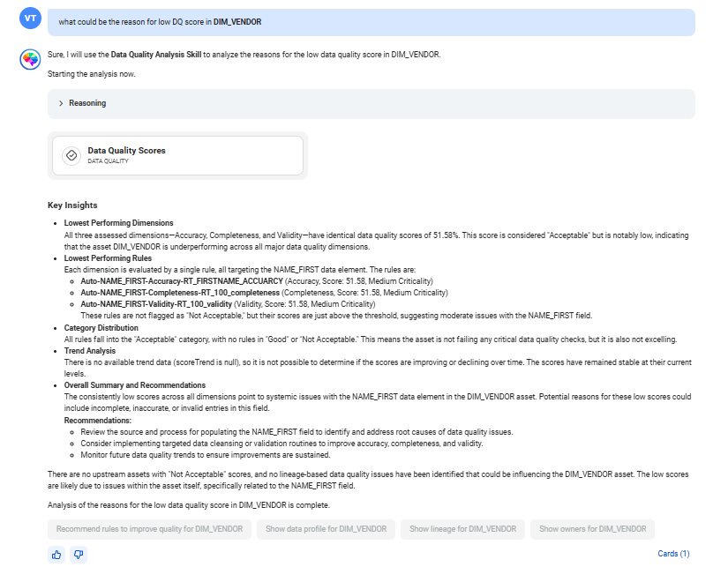The width and height of the screenshot is (728, 567).
Task: Click Show owners for DIM_VENDOR suggestion
Action: pyautogui.click(x=592, y=529)
